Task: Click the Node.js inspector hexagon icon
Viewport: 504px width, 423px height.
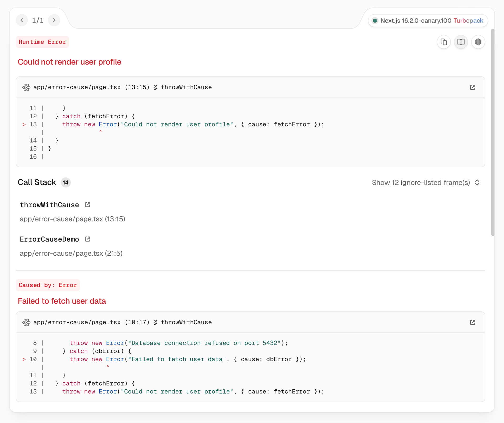Action: 478,42
